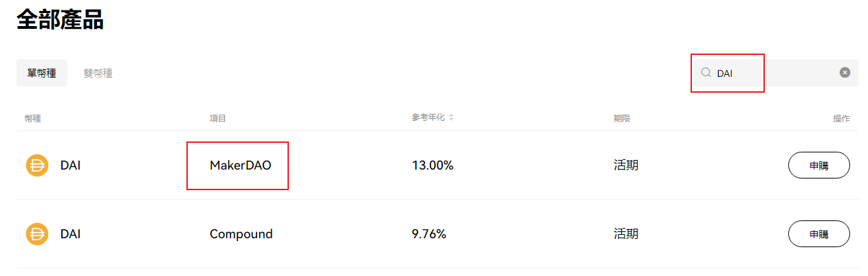Click the DAI label in the MakerDAO row
This screenshot has width=868, height=276.
coord(70,165)
